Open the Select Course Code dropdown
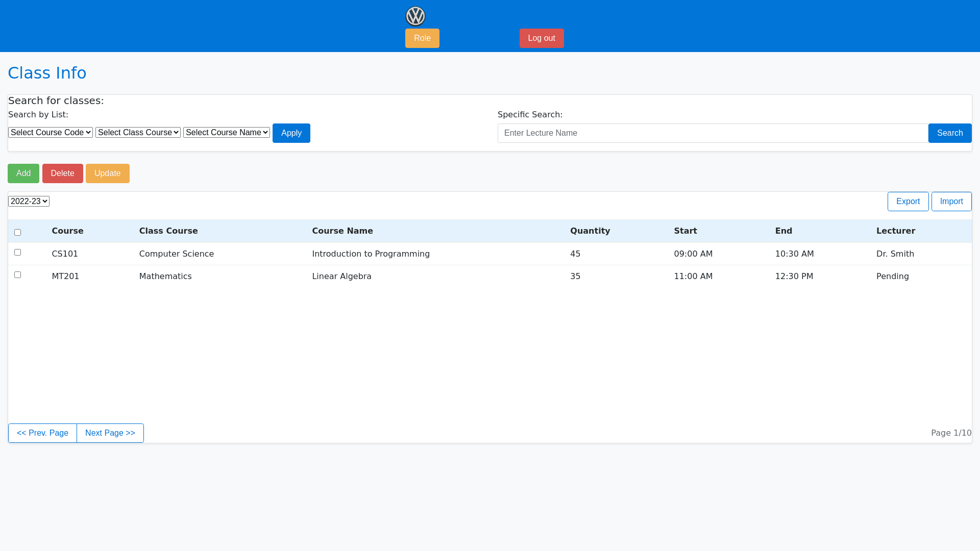Viewport: 980px width, 551px height. pos(50,132)
